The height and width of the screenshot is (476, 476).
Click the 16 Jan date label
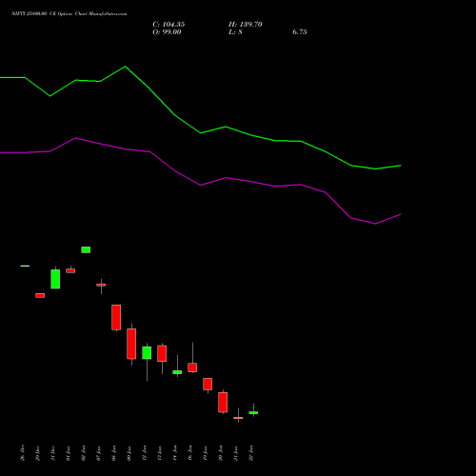(190, 453)
